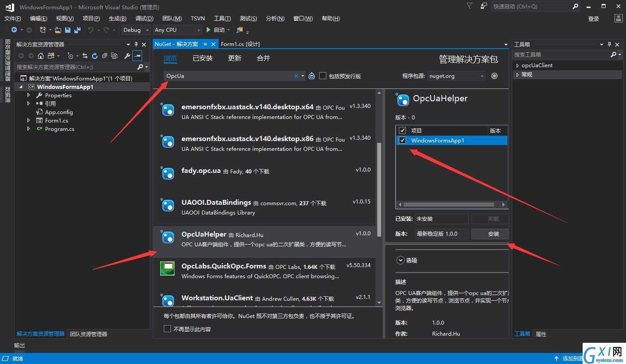This screenshot has height=364, width=626.
Task: Click the Navigate Backward toolbar icon
Action: coord(14,30)
